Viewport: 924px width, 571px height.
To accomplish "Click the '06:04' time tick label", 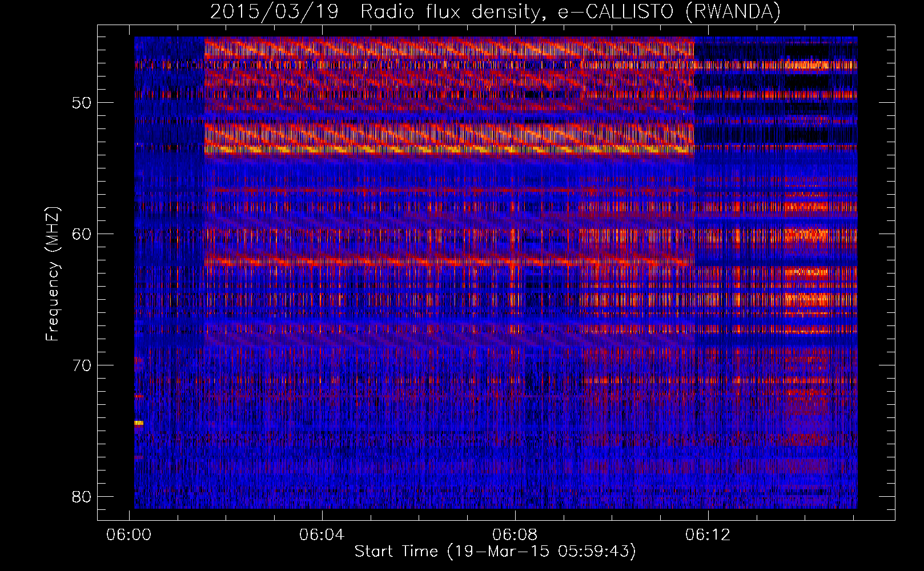I will point(322,534).
